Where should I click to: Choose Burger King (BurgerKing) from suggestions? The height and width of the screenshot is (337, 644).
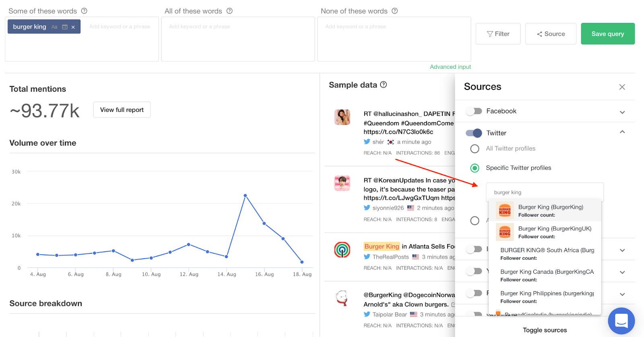click(545, 210)
